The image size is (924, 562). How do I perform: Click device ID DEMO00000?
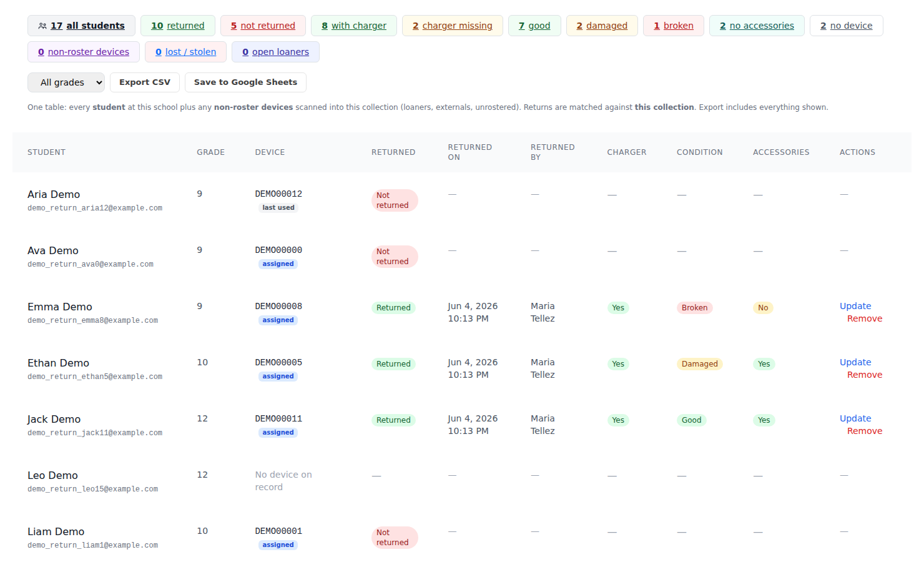pyautogui.click(x=278, y=250)
